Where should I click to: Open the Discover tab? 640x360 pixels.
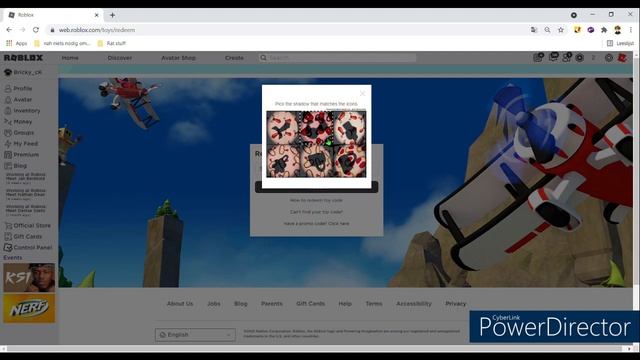click(x=120, y=58)
